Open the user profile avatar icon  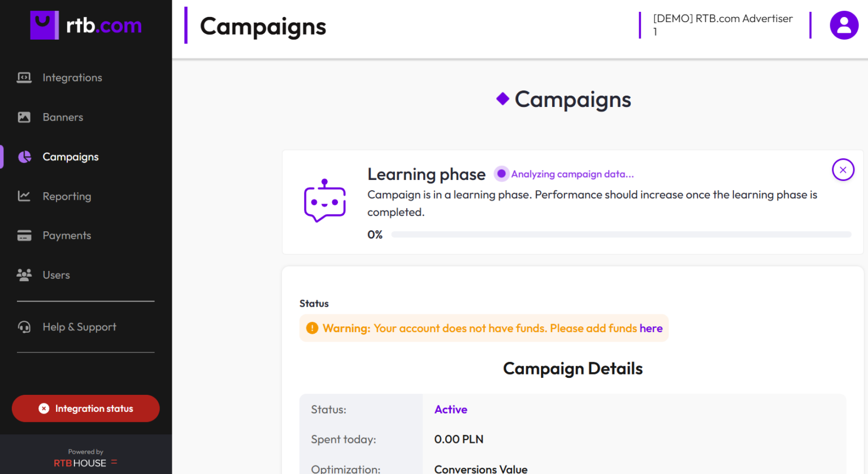[x=844, y=25]
